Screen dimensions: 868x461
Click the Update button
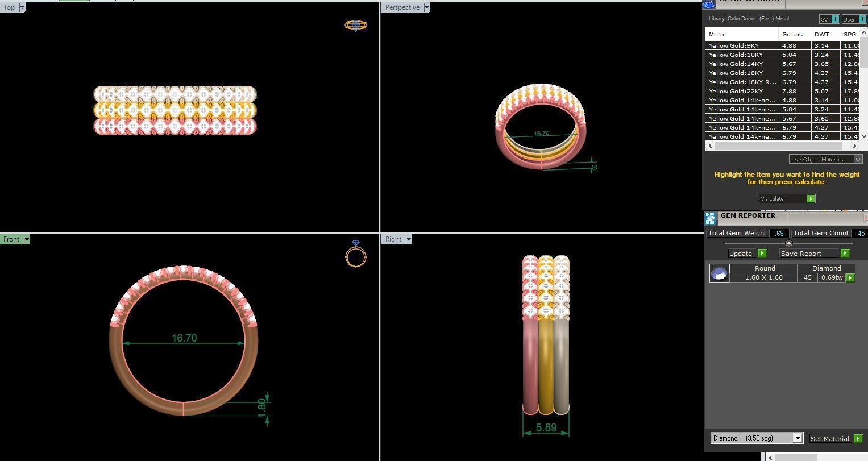coord(742,254)
